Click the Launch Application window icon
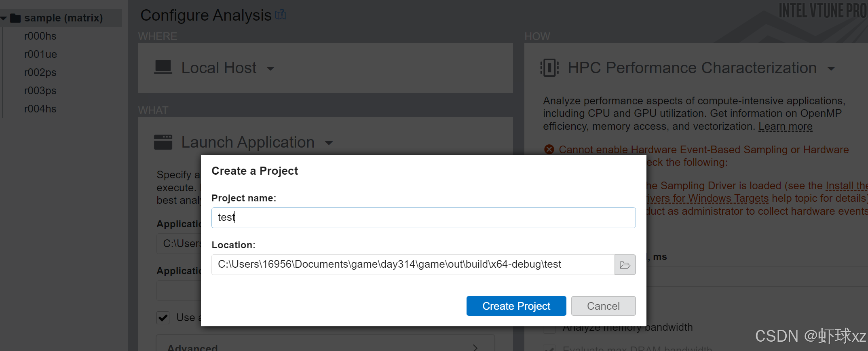868x351 pixels. tap(163, 142)
